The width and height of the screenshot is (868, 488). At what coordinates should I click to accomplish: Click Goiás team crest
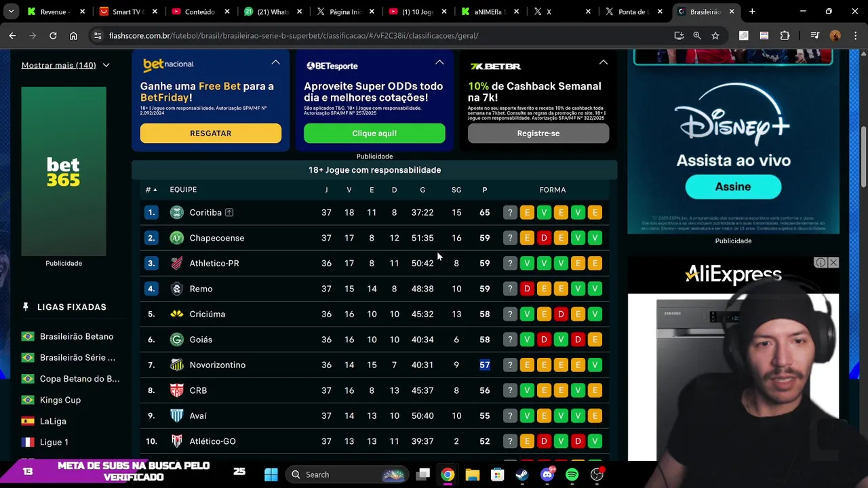click(x=176, y=340)
